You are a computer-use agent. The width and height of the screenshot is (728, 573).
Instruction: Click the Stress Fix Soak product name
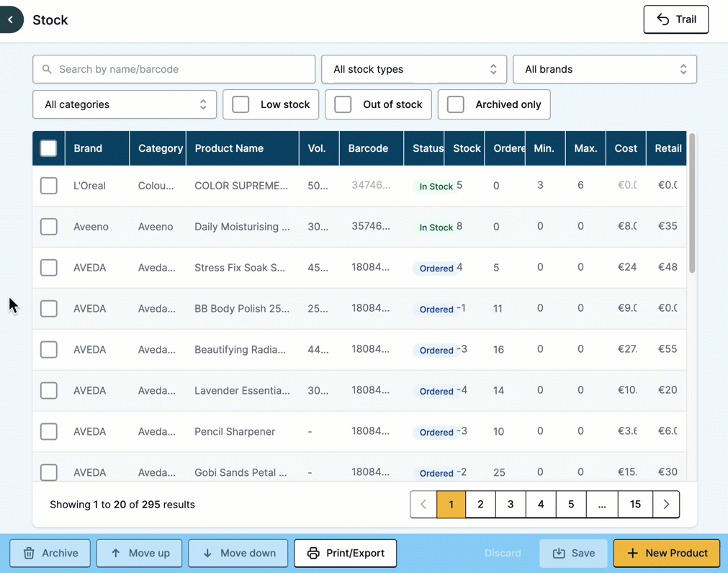tap(240, 268)
